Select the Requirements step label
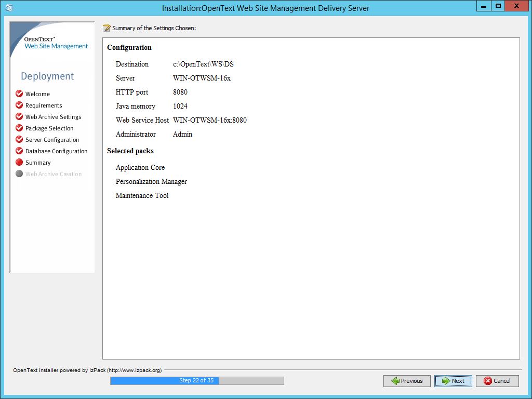This screenshot has height=399, width=532. (x=44, y=105)
